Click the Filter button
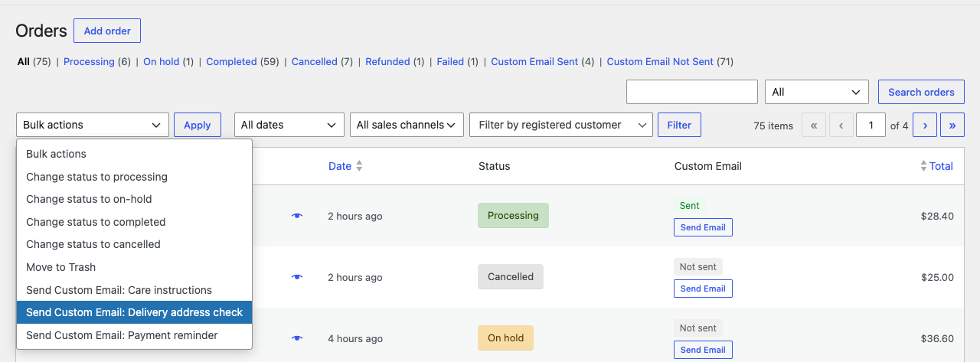 pos(679,125)
